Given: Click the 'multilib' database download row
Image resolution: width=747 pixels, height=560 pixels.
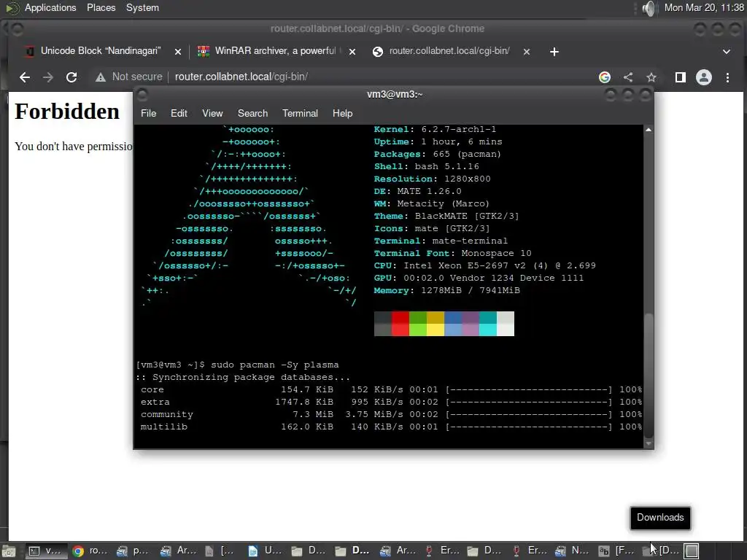Looking at the screenshot, I should [391, 427].
